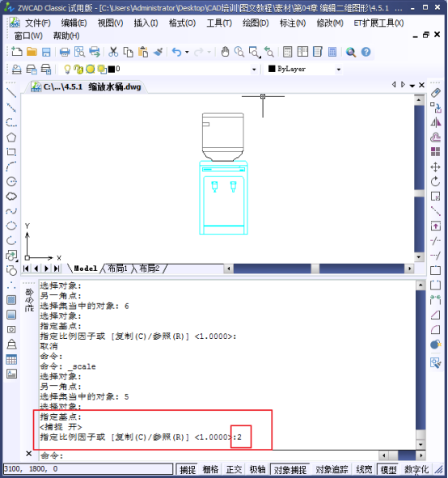This screenshot has height=478, width=448.
Task: Select the 缩放水桶.dwg document tab
Action: pyautogui.click(x=87, y=87)
